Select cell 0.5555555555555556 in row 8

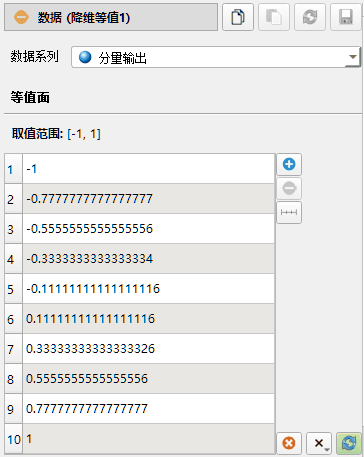click(x=149, y=379)
